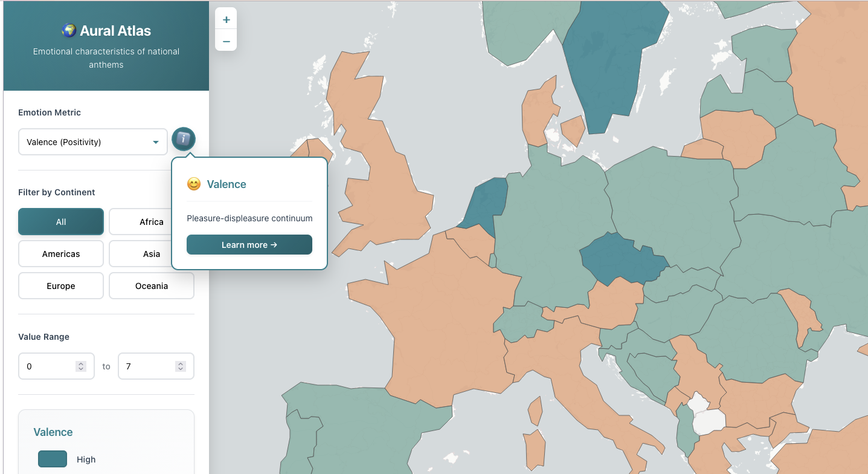Click the smiley emoji in the Valence tooltip
This screenshot has width=868, height=474.
pyautogui.click(x=193, y=184)
